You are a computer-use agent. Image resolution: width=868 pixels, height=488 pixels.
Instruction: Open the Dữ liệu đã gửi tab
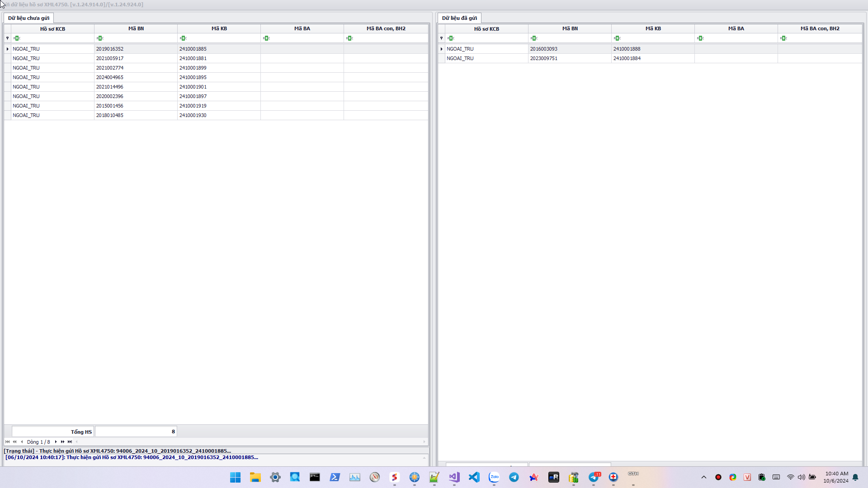pos(459,18)
